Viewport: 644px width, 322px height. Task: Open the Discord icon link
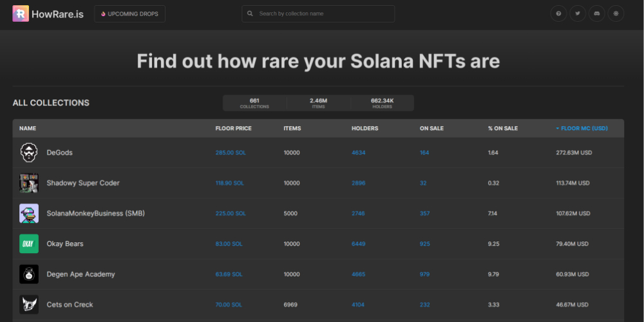click(x=597, y=14)
